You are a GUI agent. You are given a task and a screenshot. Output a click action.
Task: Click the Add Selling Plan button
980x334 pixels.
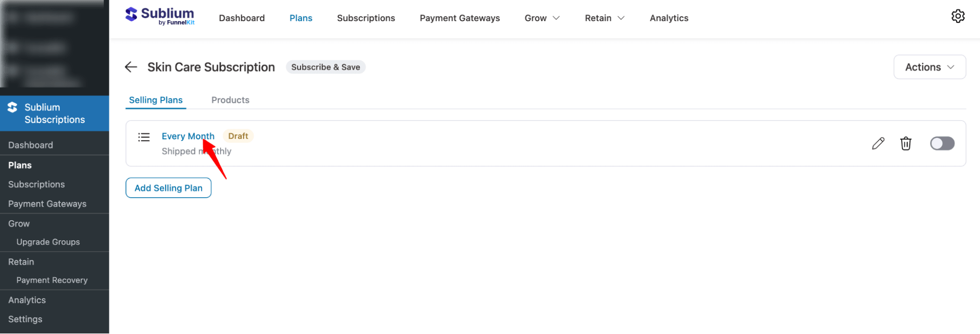168,188
